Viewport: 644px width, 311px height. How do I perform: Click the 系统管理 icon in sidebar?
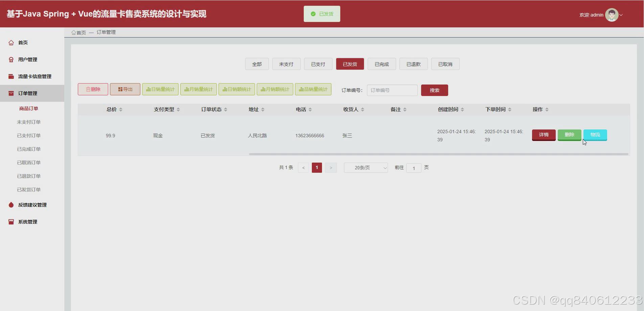coord(10,221)
